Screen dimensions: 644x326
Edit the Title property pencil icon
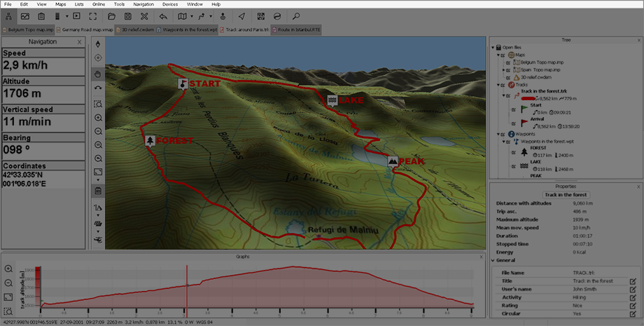coord(632,281)
